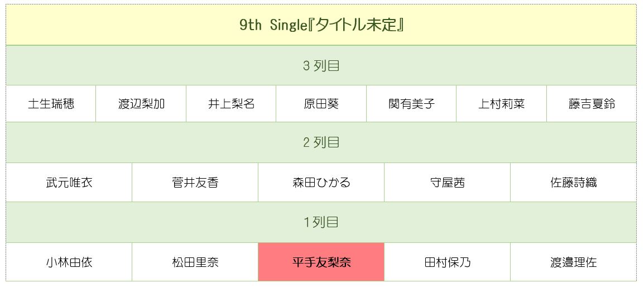Click the 守屋茜 cell
This screenshot has height=287, width=644.
click(447, 183)
